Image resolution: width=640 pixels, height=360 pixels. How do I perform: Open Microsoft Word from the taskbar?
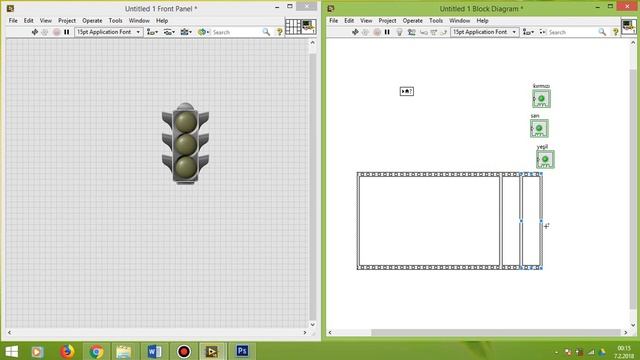pyautogui.click(x=154, y=351)
